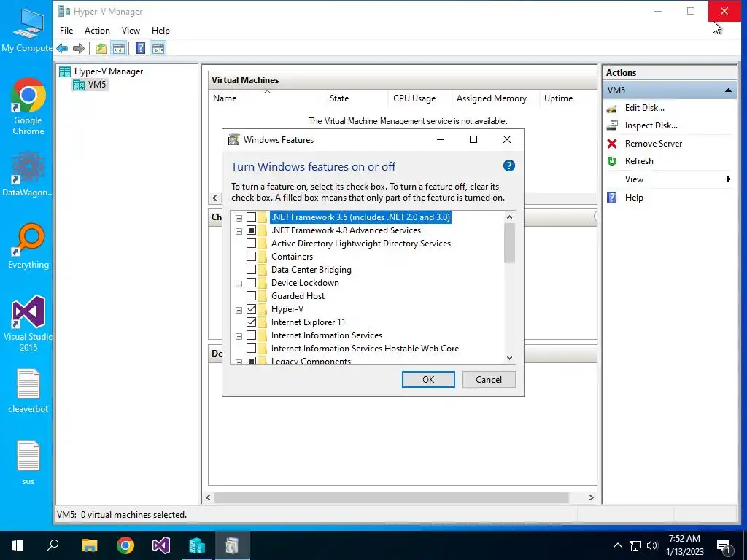
Task: Expand Internet Information Services node
Action: click(239, 336)
